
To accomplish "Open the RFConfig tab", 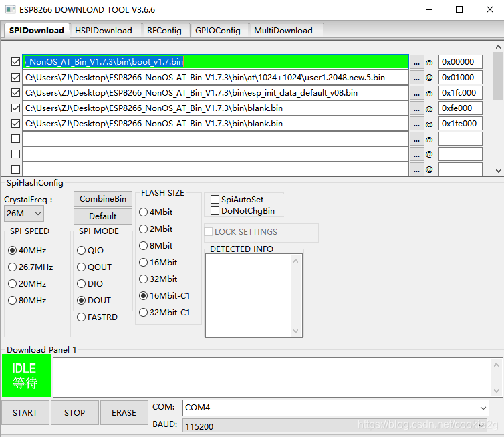I will point(164,31).
